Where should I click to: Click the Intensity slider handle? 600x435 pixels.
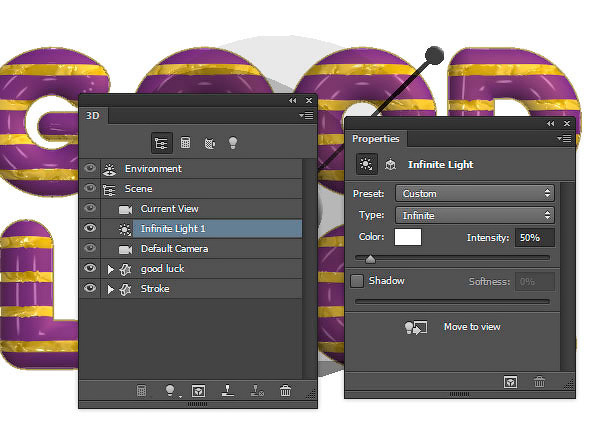[370, 259]
